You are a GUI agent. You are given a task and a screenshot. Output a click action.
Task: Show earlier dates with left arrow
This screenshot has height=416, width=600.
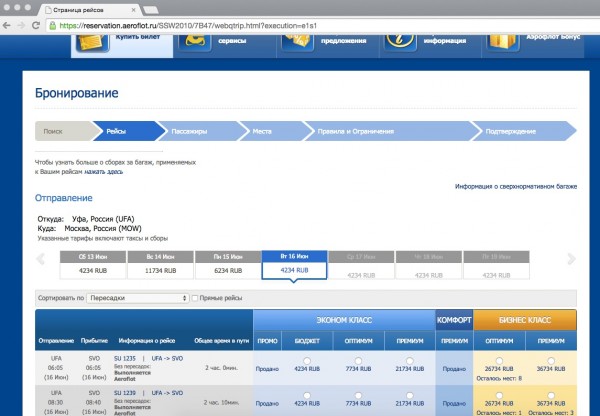point(41,260)
